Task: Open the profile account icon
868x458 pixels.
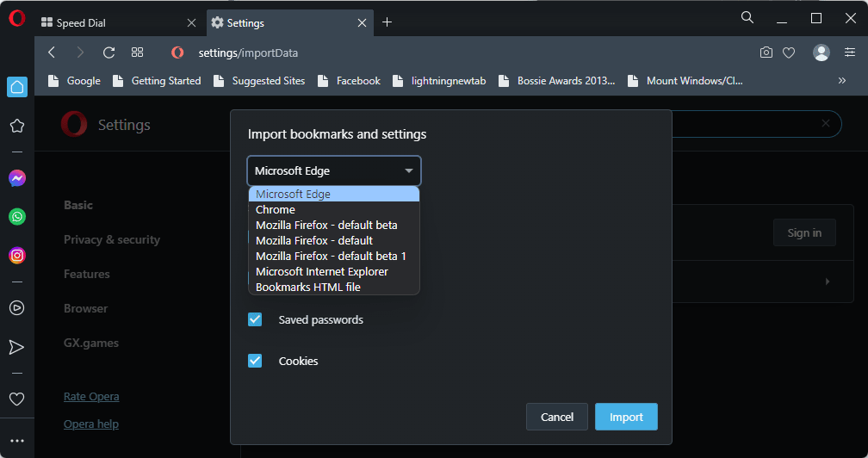Action: pos(821,53)
